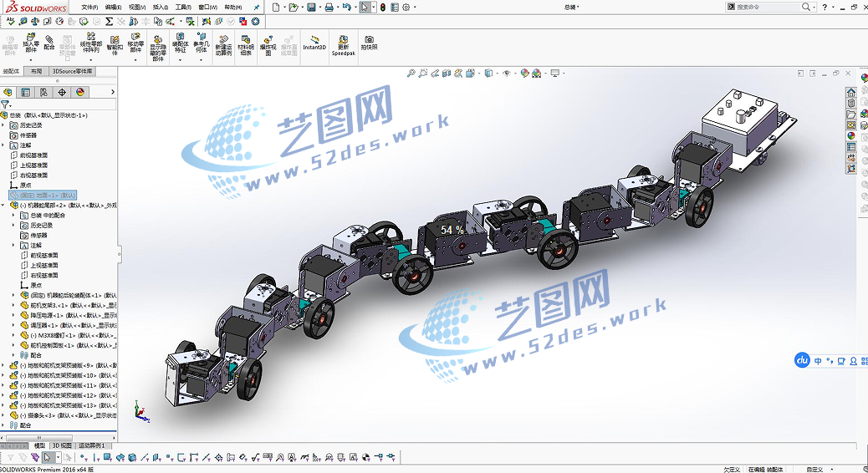
Task: Click the Assembly Features icon
Action: (x=180, y=37)
